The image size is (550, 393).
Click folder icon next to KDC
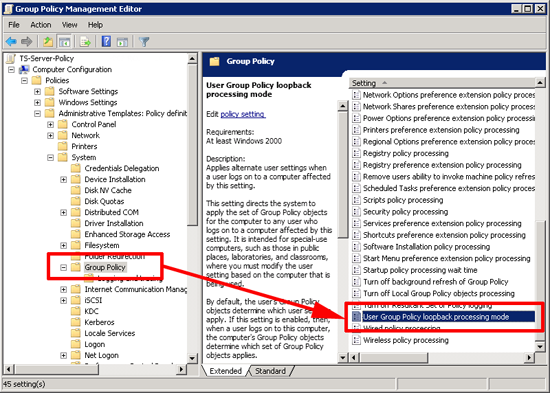76,311
